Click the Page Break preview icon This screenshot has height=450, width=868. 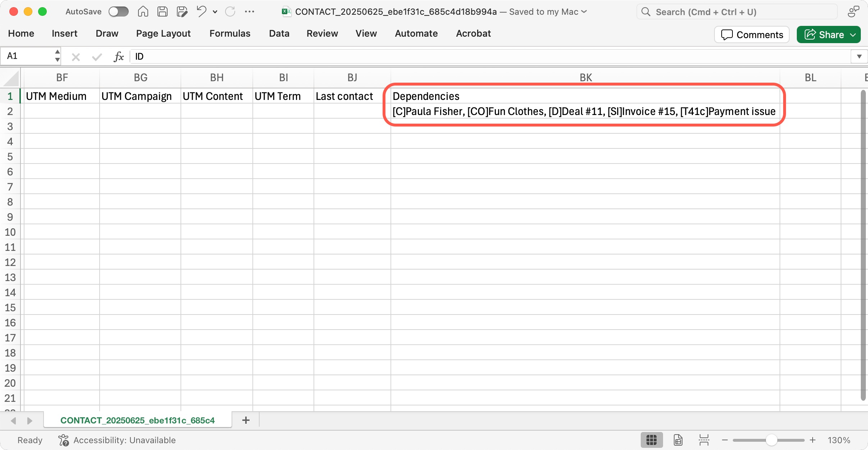click(704, 440)
